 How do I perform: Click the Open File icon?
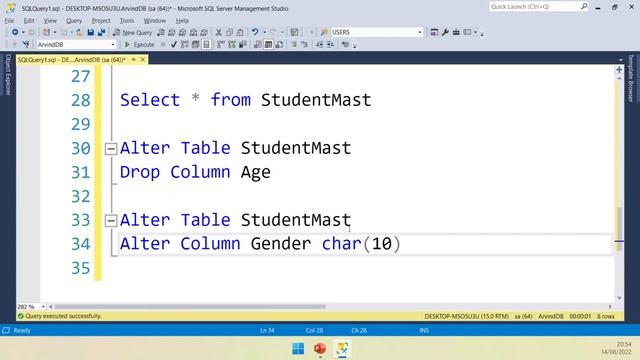click(x=80, y=32)
